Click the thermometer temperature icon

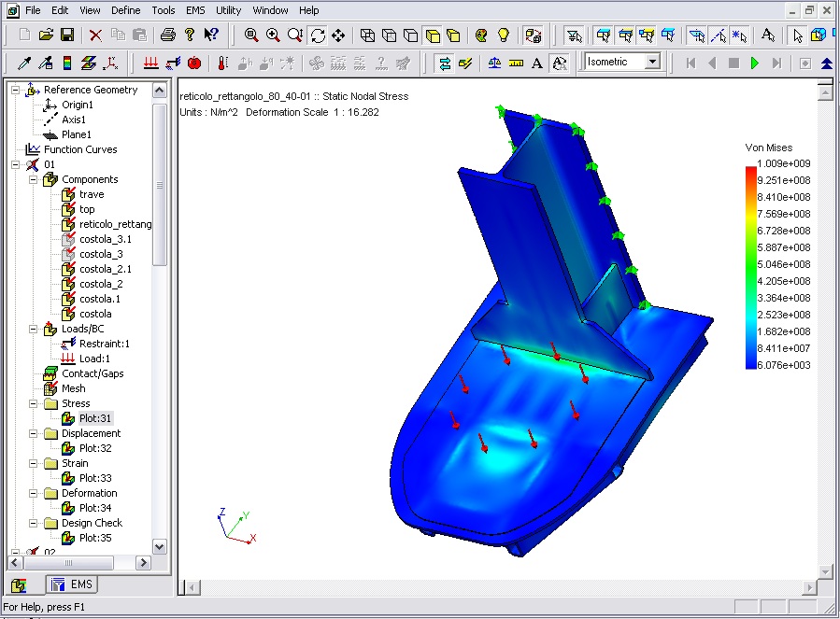pyautogui.click(x=223, y=63)
